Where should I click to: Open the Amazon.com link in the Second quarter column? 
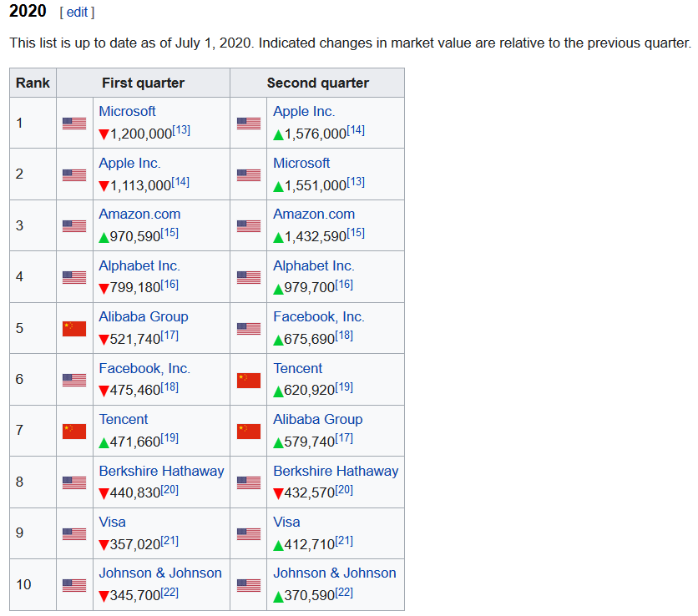point(314,214)
